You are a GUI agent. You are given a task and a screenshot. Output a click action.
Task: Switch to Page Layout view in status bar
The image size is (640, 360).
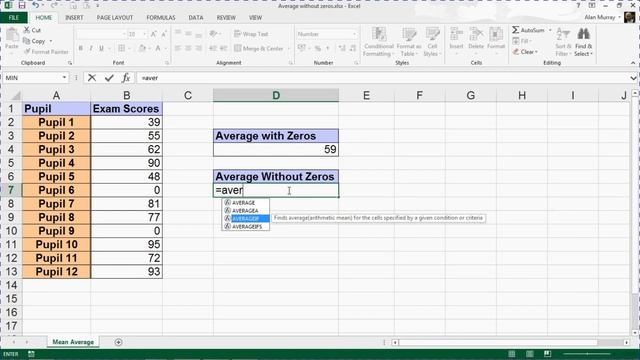(529, 353)
